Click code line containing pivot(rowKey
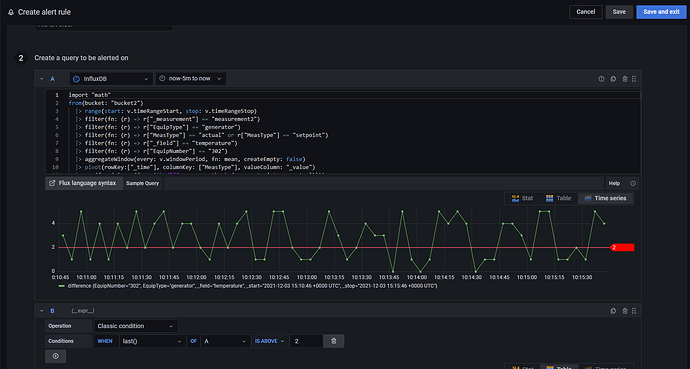The width and height of the screenshot is (690, 369). tap(195, 167)
